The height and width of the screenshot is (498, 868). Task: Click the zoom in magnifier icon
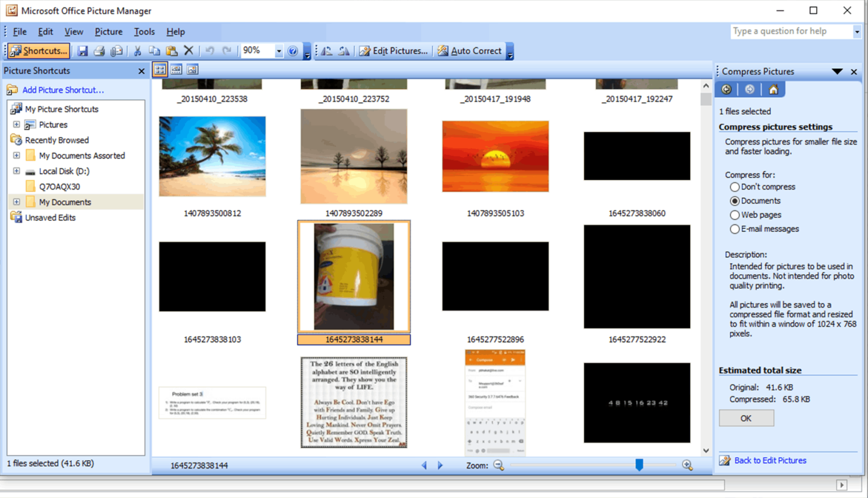pos(687,465)
